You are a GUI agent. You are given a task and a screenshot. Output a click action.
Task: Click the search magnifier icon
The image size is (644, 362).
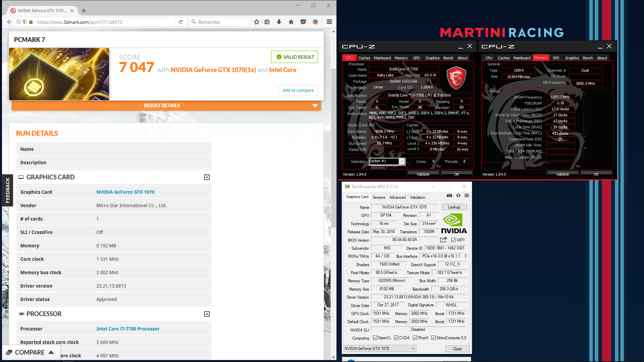tap(194, 22)
